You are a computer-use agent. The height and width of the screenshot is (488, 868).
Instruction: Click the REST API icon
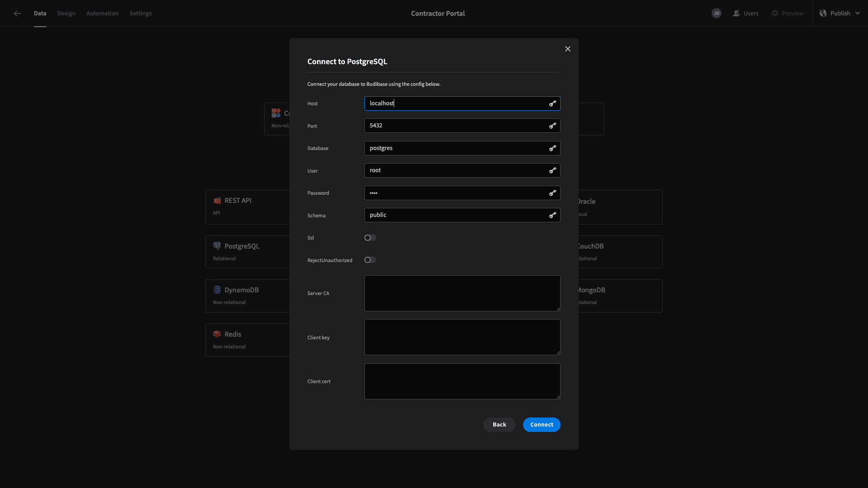coord(217,201)
